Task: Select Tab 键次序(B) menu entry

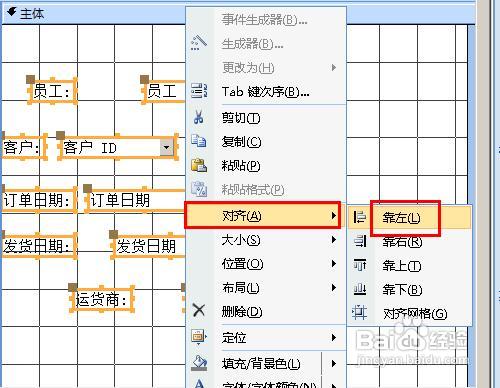Action: coord(266,91)
